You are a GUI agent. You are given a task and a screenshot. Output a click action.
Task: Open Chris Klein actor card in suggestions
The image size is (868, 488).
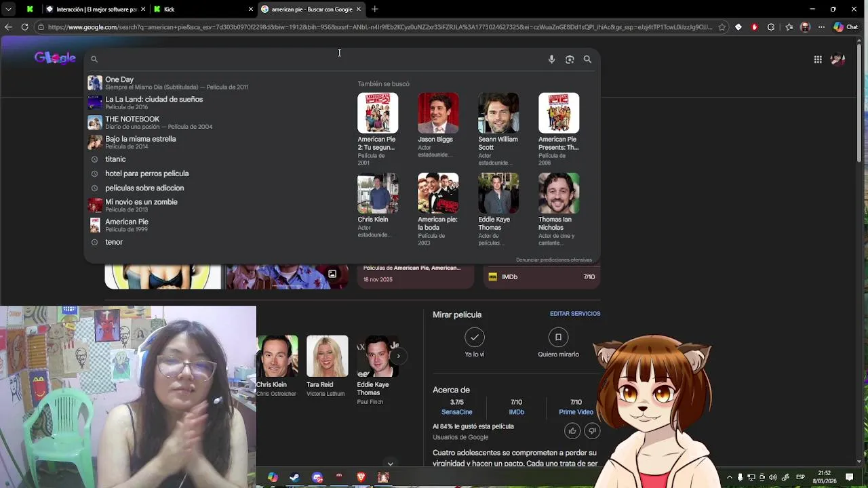(x=378, y=205)
